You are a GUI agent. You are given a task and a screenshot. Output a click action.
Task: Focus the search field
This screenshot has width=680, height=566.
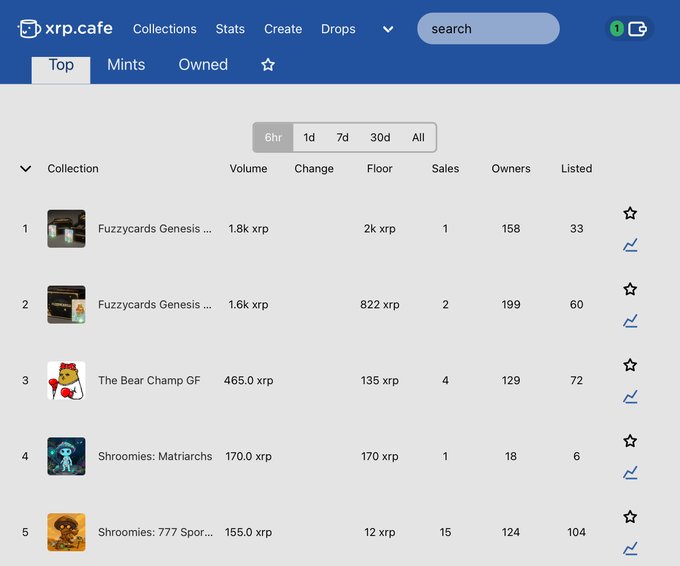click(x=488, y=29)
